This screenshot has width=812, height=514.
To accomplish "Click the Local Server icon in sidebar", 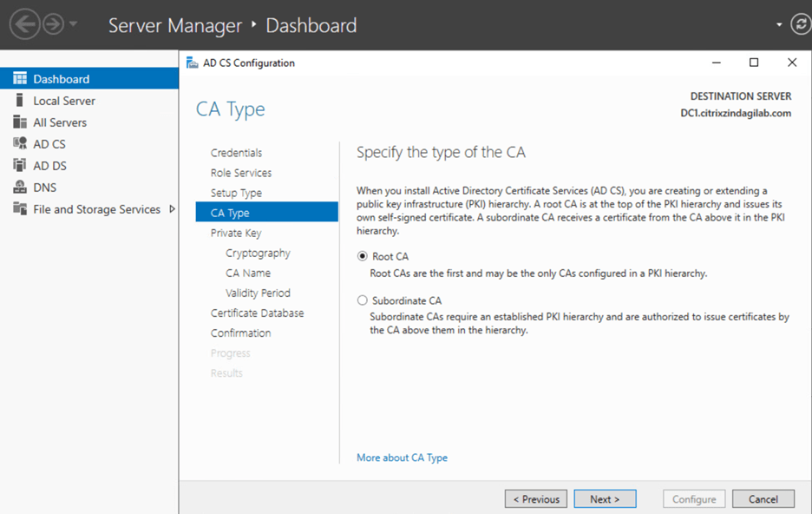I will pyautogui.click(x=20, y=100).
